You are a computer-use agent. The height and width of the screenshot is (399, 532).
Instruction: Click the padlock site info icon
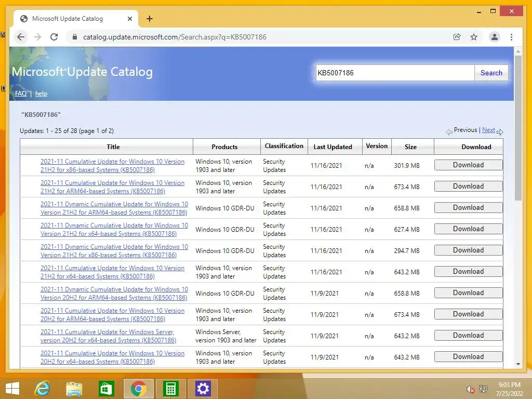(x=75, y=37)
